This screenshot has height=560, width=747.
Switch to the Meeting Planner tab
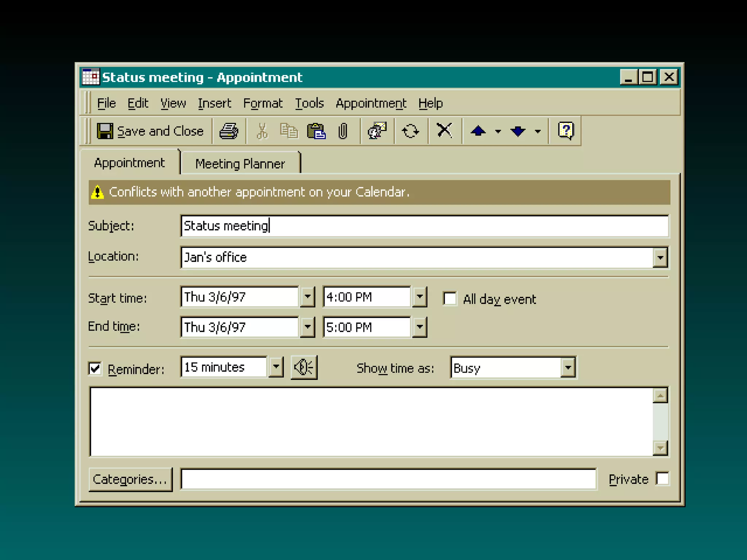[240, 164]
